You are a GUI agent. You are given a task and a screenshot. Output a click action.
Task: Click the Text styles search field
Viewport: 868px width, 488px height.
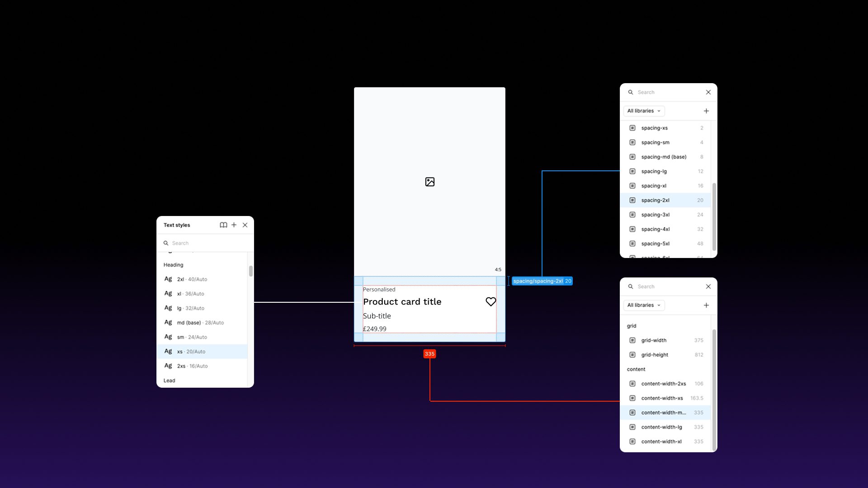pyautogui.click(x=205, y=243)
